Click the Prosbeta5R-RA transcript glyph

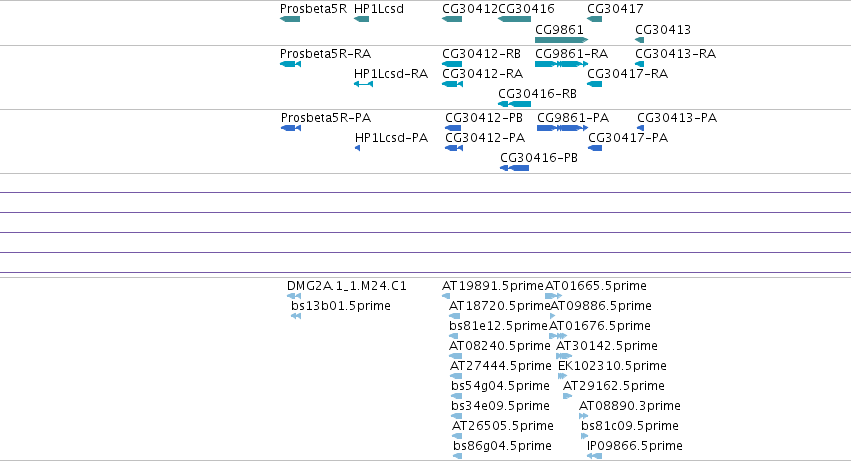point(290,65)
